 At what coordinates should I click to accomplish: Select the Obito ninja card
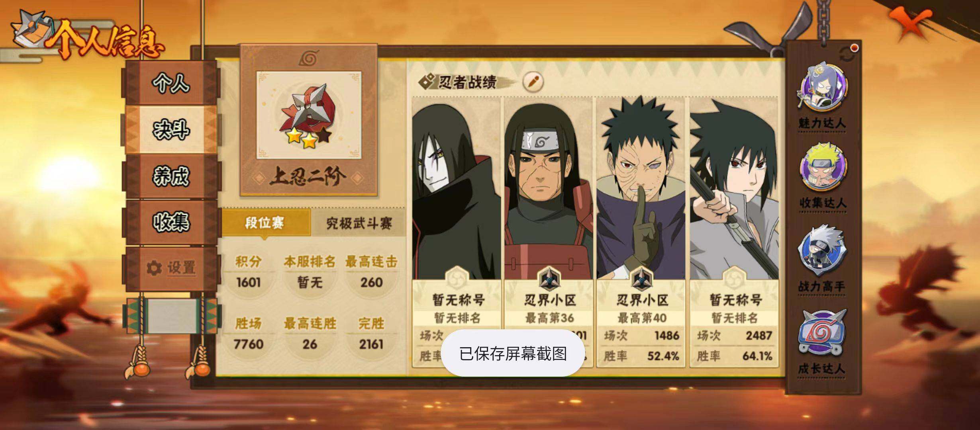click(641, 232)
